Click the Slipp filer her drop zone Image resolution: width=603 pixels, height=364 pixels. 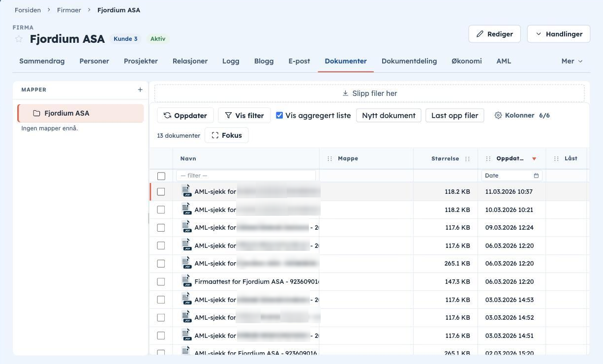point(369,93)
